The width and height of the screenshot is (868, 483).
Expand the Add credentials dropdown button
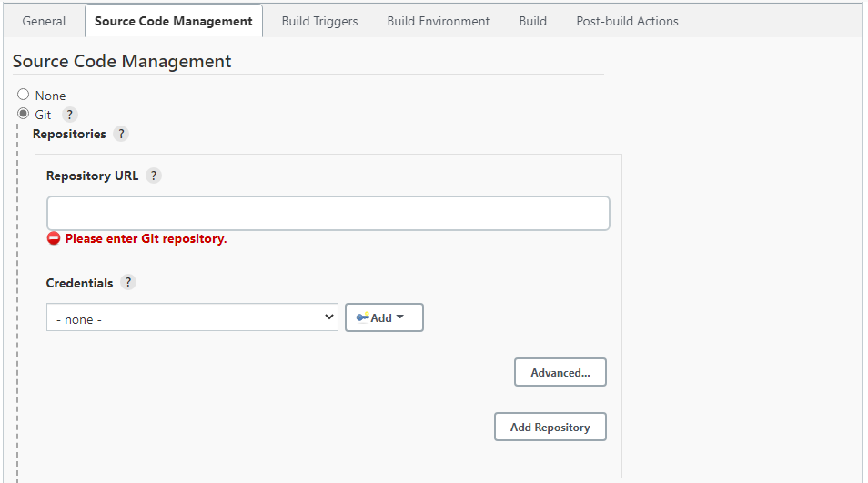tap(384, 317)
